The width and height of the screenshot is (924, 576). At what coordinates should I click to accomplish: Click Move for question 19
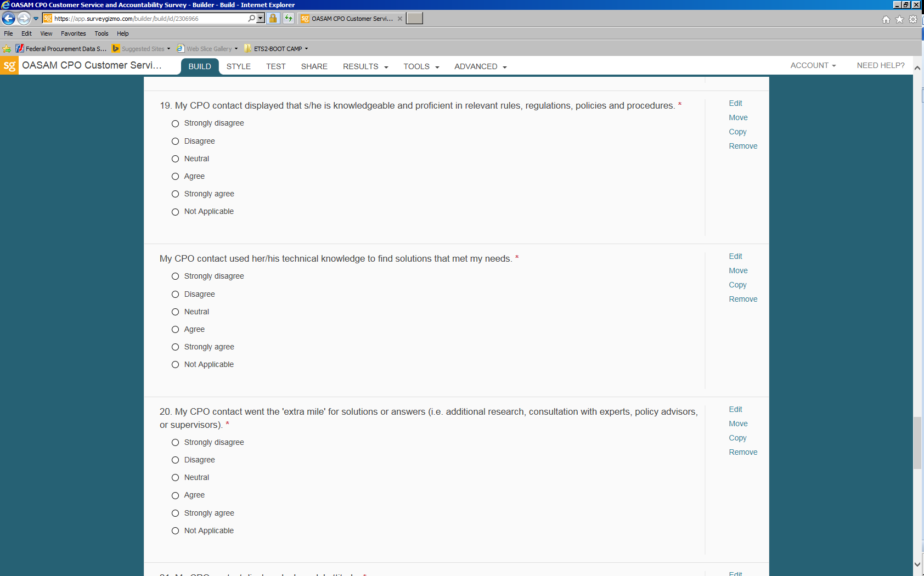click(x=738, y=117)
